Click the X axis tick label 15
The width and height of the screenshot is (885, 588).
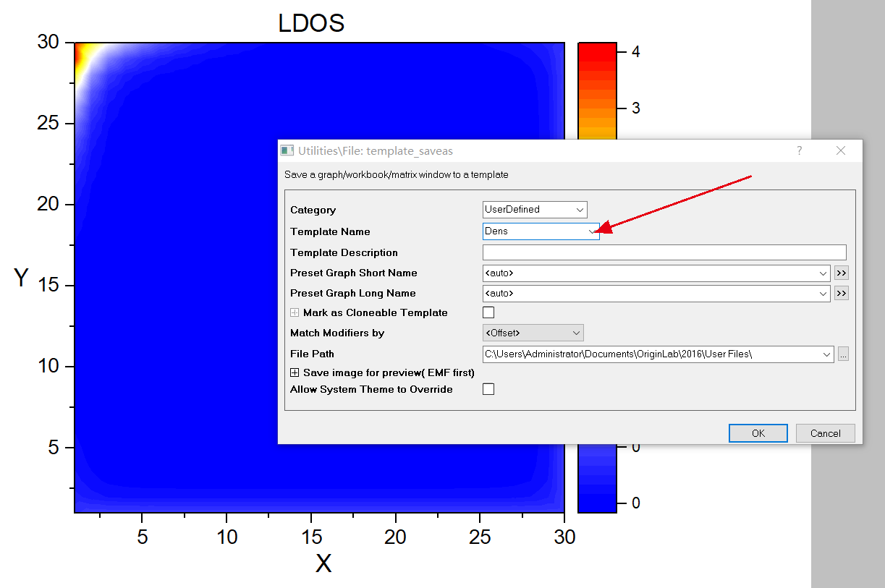(311, 537)
